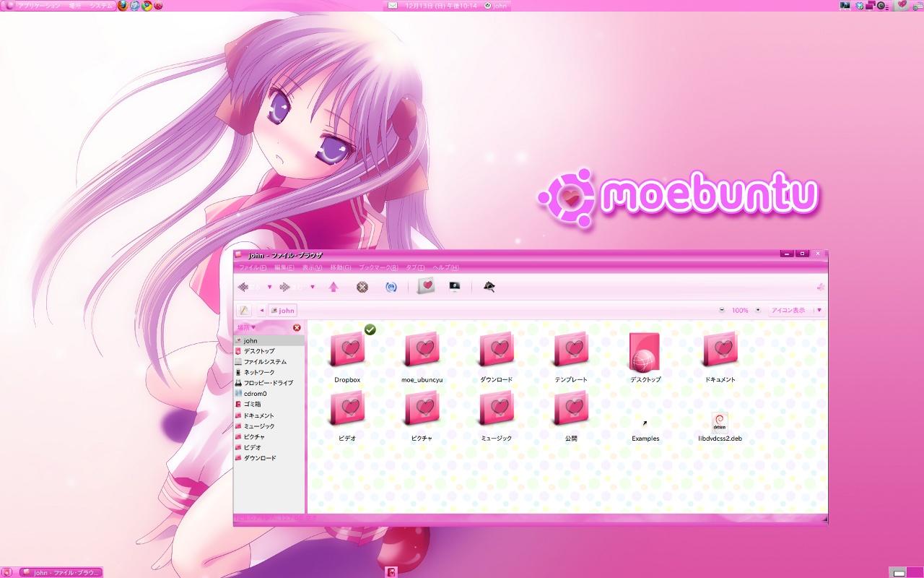The image size is (924, 578).
Task: Toggle location bar text entry mode
Action: (x=244, y=311)
